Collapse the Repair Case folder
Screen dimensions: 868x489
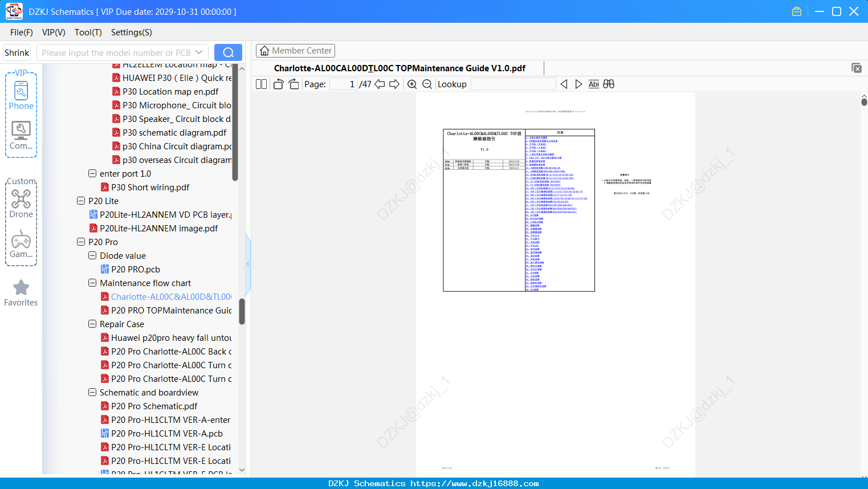(x=92, y=324)
